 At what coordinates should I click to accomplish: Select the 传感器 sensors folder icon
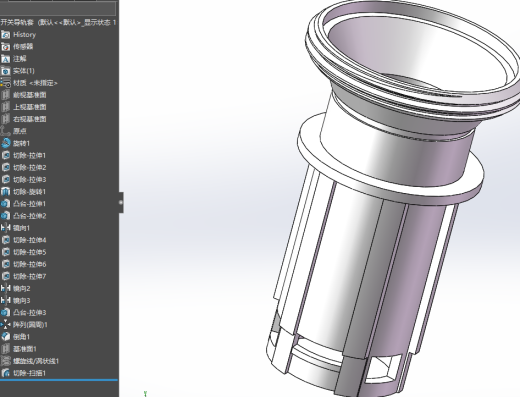tap(5, 47)
